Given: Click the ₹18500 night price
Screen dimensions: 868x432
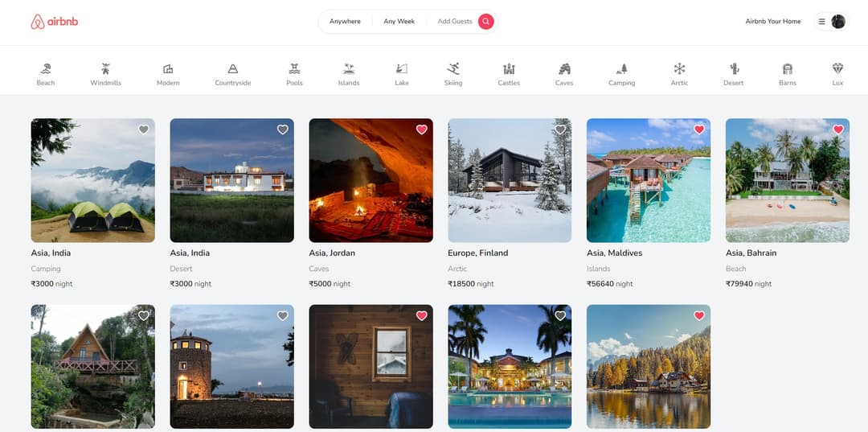Looking at the screenshot, I should (x=470, y=283).
